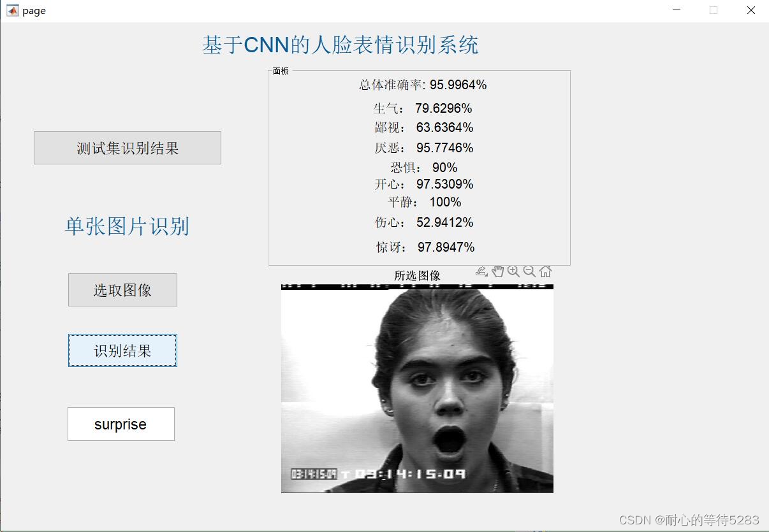The image size is (769, 532).
Task: Click the 测试集识别结果 button
Action: tap(127, 147)
